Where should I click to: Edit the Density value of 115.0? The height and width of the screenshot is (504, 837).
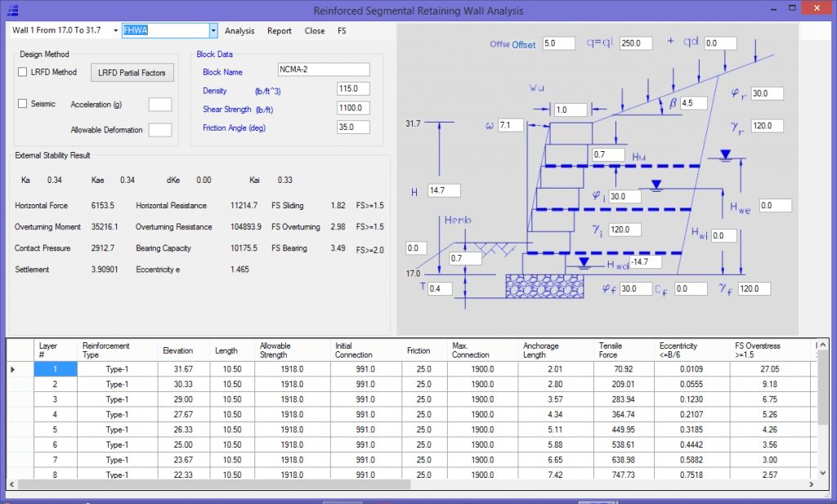352,88
